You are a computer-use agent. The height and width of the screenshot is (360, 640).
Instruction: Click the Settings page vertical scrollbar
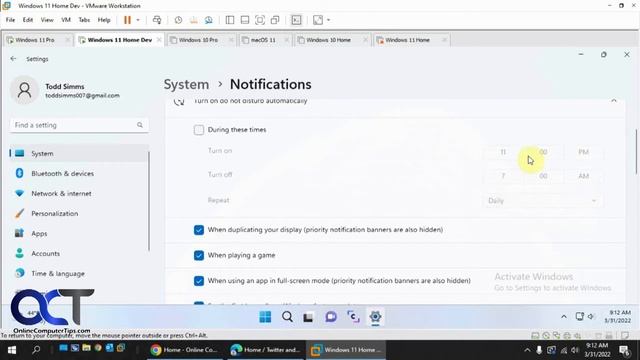636,152
